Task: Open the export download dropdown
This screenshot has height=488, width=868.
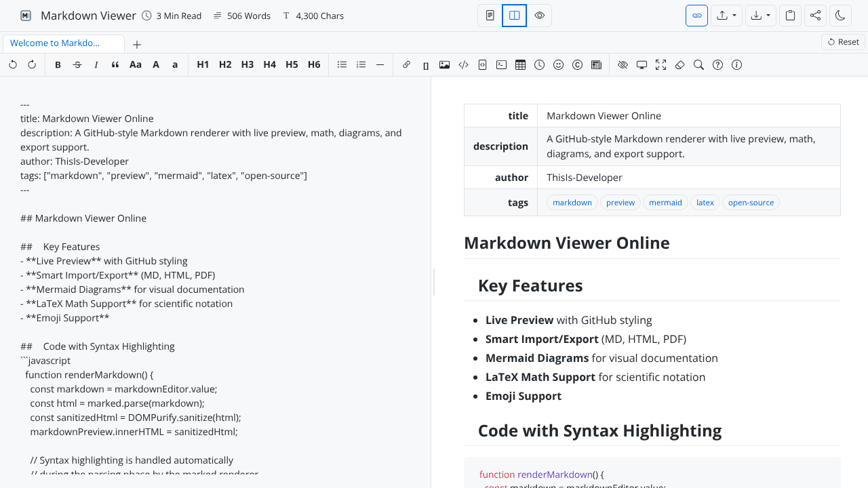Action: (761, 16)
